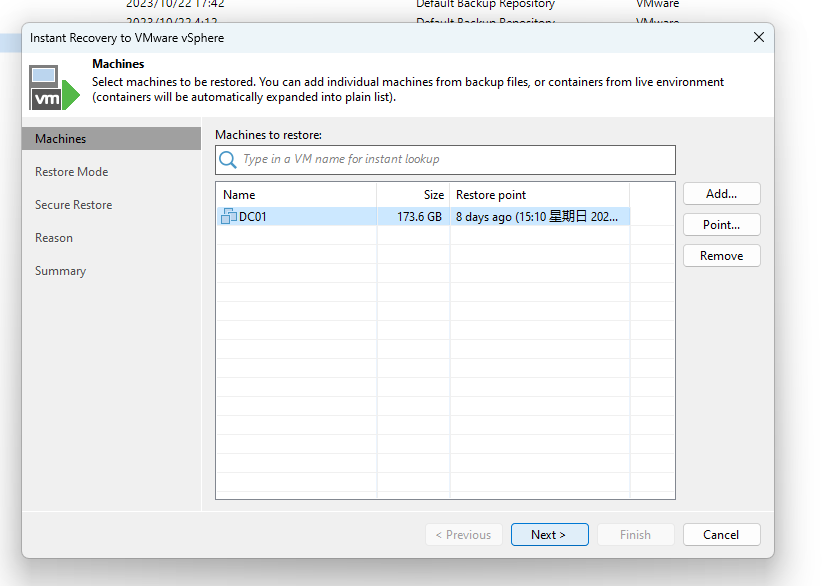827x586 pixels.
Task: Sort list by Name column header
Action: click(296, 195)
